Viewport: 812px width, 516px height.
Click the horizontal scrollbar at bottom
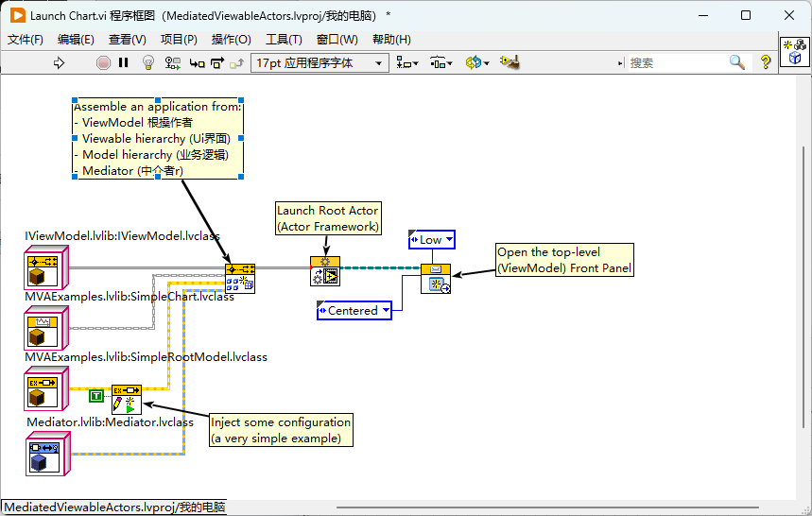click(547, 507)
